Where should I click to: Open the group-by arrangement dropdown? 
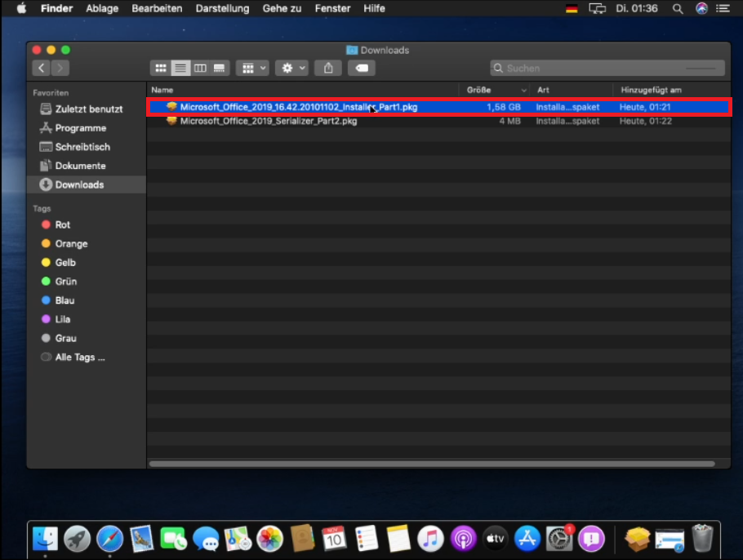pyautogui.click(x=252, y=69)
